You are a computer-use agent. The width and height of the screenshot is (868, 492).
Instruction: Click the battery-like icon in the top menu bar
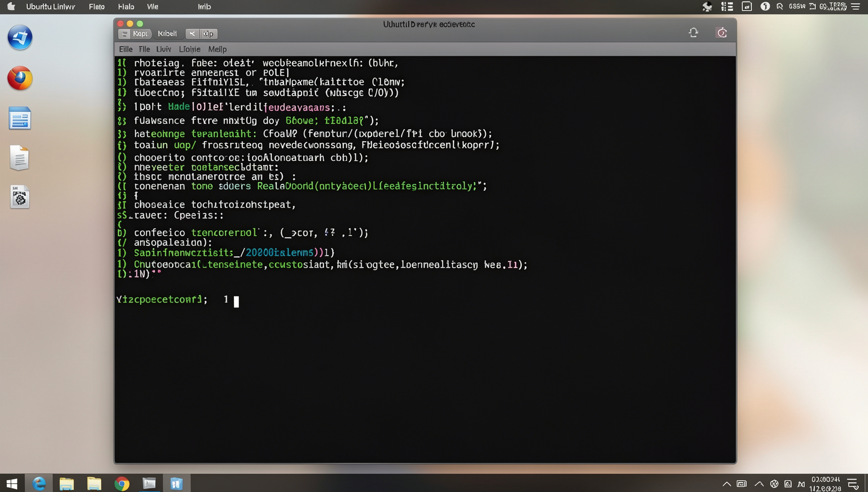(x=812, y=7)
